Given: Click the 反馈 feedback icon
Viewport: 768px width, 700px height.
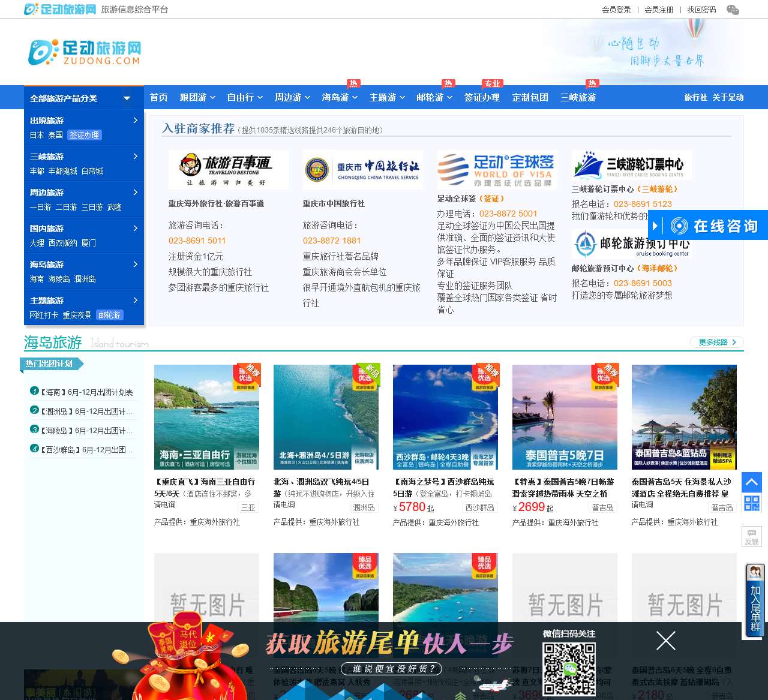Looking at the screenshot, I should coord(751,536).
